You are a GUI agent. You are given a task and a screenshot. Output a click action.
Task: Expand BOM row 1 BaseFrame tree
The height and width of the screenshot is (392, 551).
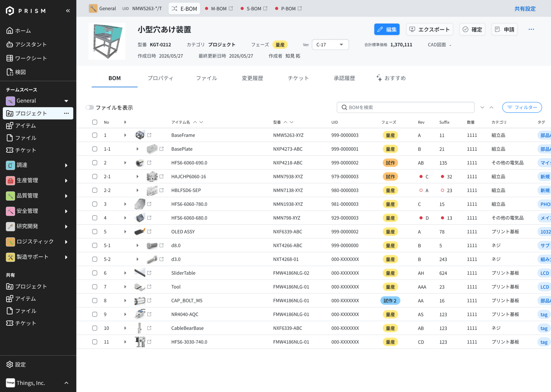[x=125, y=135]
